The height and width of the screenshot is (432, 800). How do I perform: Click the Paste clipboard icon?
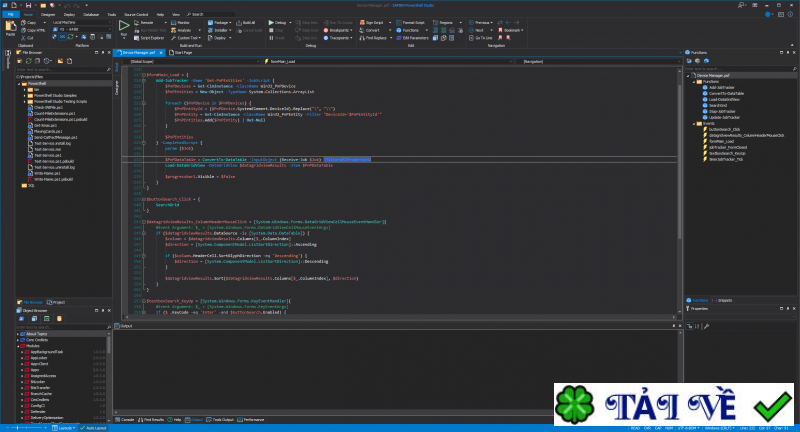(x=11, y=26)
